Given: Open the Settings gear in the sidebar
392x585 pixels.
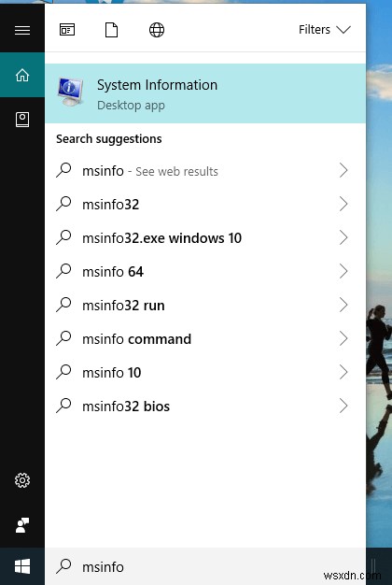Looking at the screenshot, I should click(22, 480).
